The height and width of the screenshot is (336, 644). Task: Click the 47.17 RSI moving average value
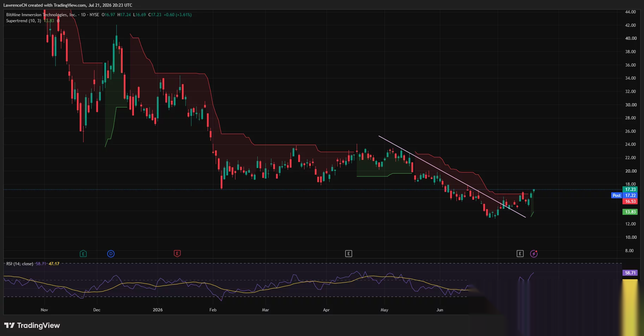(x=54, y=264)
